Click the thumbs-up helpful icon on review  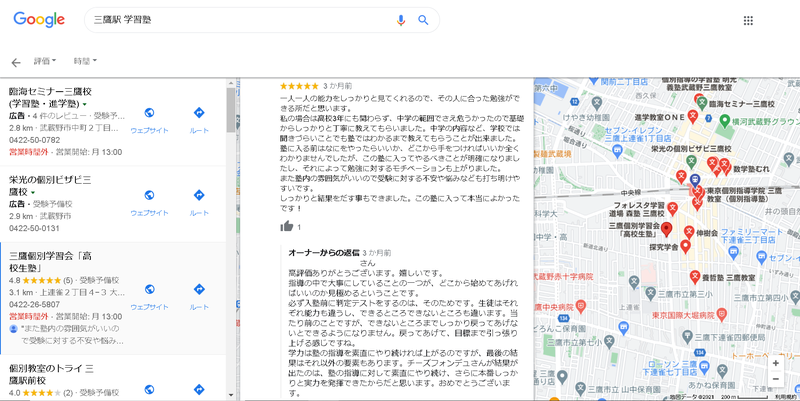pos(287,226)
